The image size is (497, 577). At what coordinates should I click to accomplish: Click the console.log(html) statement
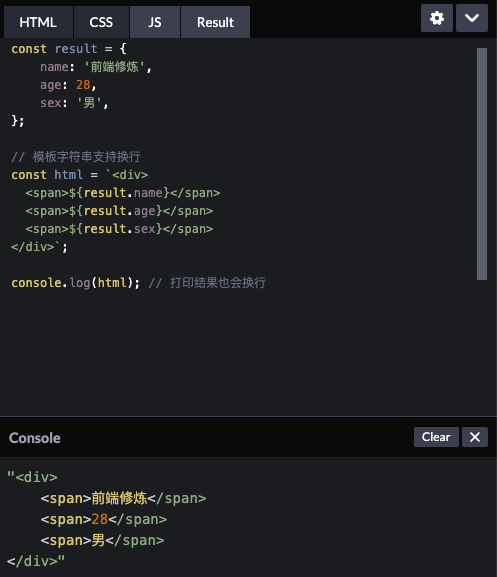[x=75, y=283]
